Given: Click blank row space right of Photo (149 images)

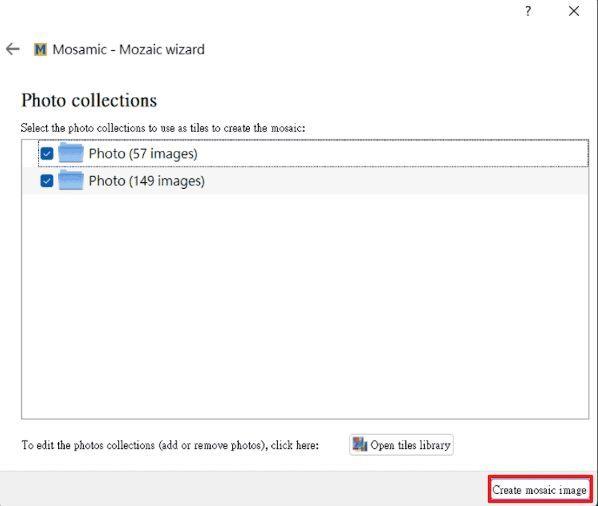Looking at the screenshot, I should [x=397, y=181].
